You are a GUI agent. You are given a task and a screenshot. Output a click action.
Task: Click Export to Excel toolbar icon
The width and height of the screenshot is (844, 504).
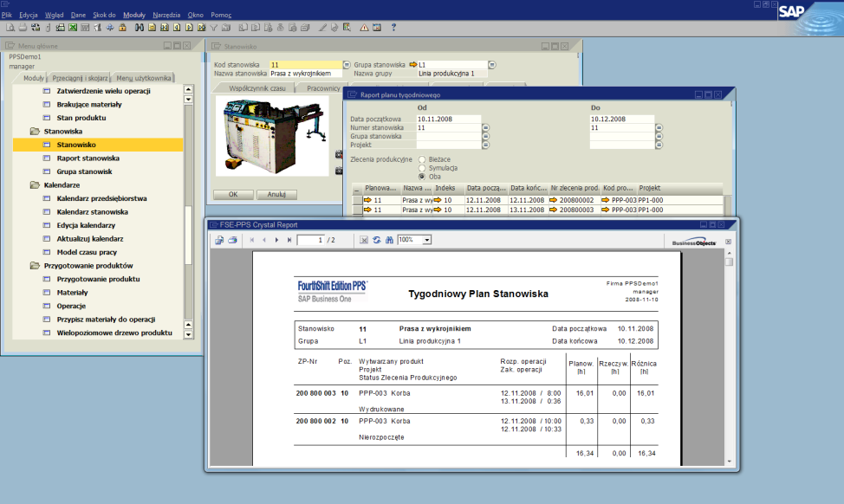pyautogui.click(x=72, y=28)
